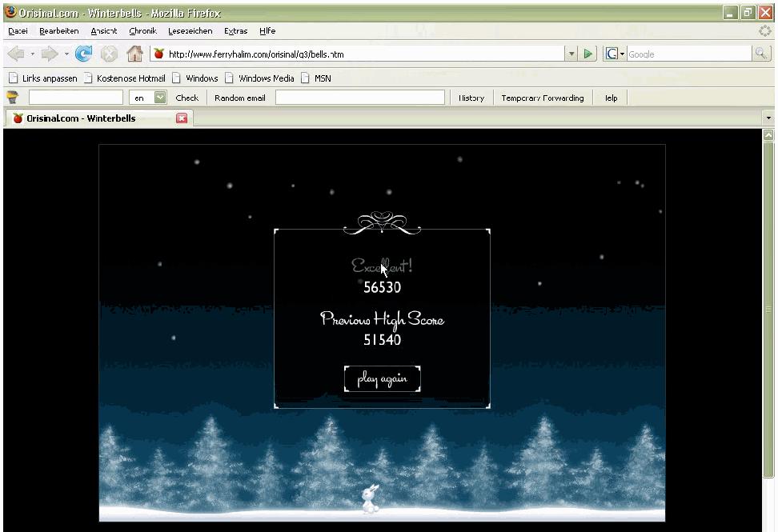Viewport: 778px width, 532px height.
Task: Click the vertical scrollbar thumb
Action: coord(768,308)
